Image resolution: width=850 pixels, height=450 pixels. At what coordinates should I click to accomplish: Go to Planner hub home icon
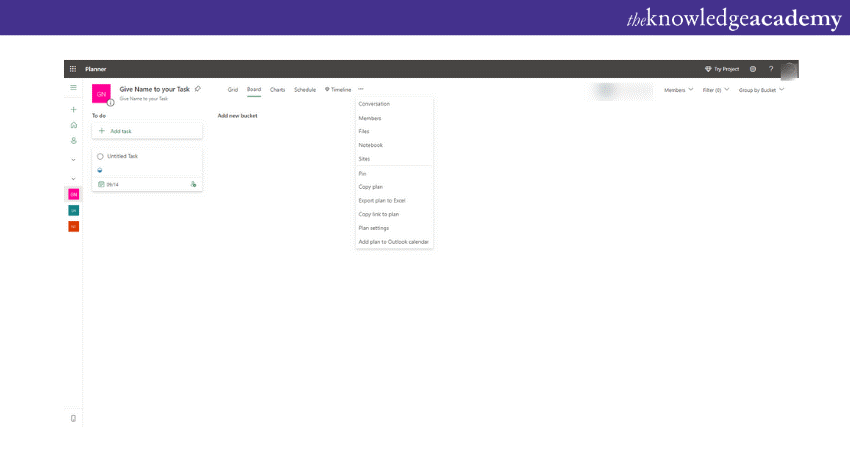(73, 125)
